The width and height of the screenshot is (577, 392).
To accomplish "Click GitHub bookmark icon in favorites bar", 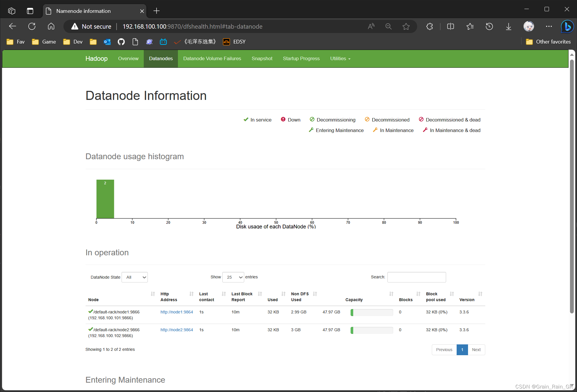I will coord(121,42).
